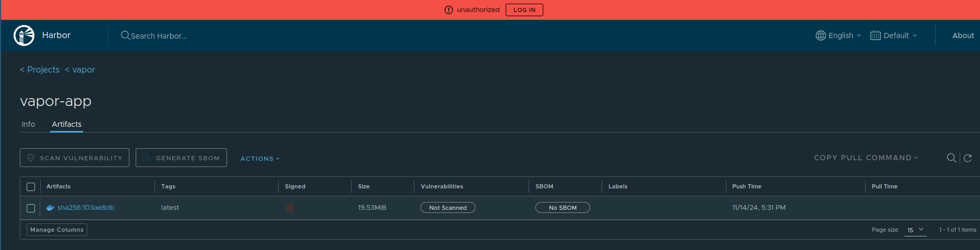
Task: Click the Pull Time column header
Action: click(885, 186)
